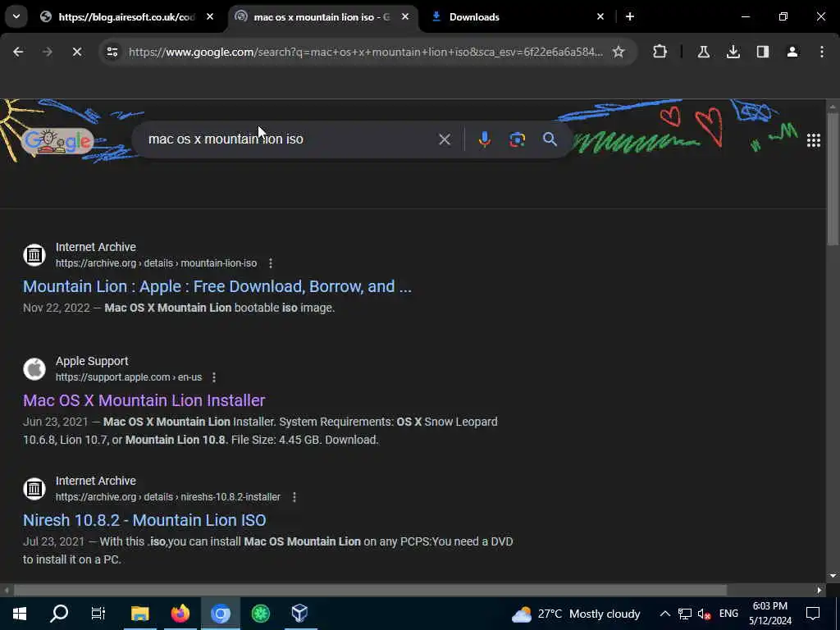Open clock showing 6:03 PM 5/12/2024
Screen dimensions: 840x630
769,614
